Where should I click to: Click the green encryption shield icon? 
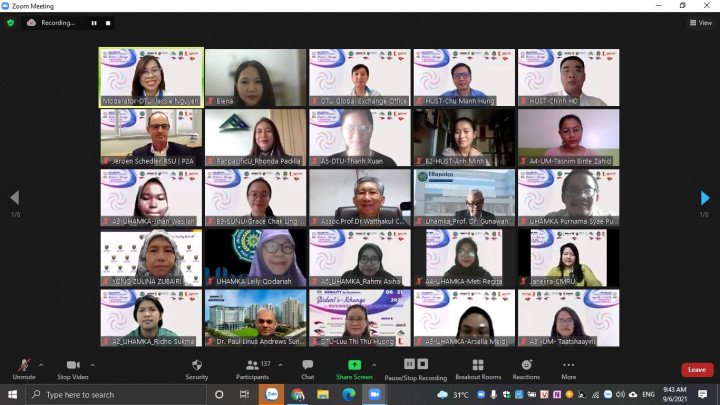pyautogui.click(x=11, y=22)
